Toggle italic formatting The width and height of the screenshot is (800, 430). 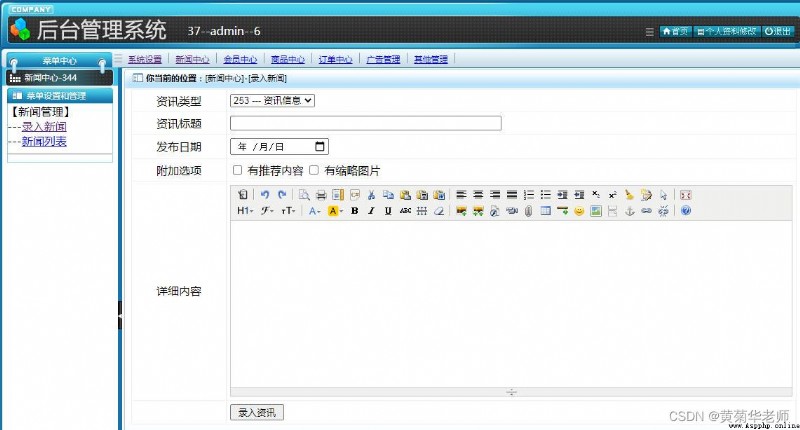[x=371, y=211]
